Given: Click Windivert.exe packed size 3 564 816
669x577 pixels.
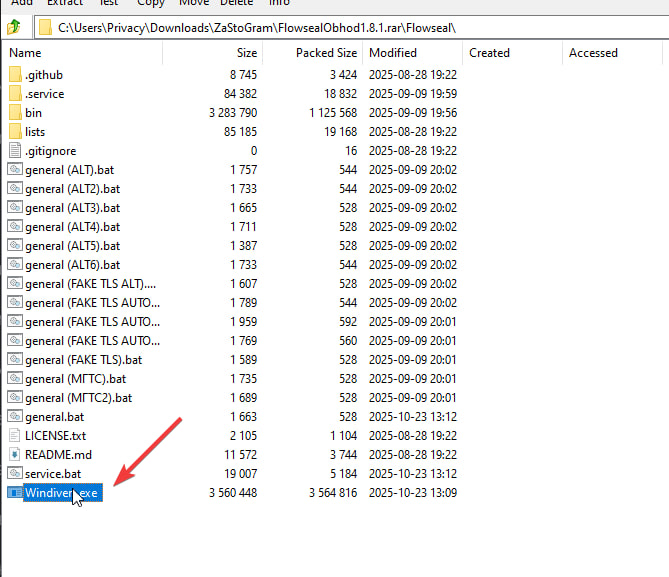Looking at the screenshot, I should coord(333,492).
